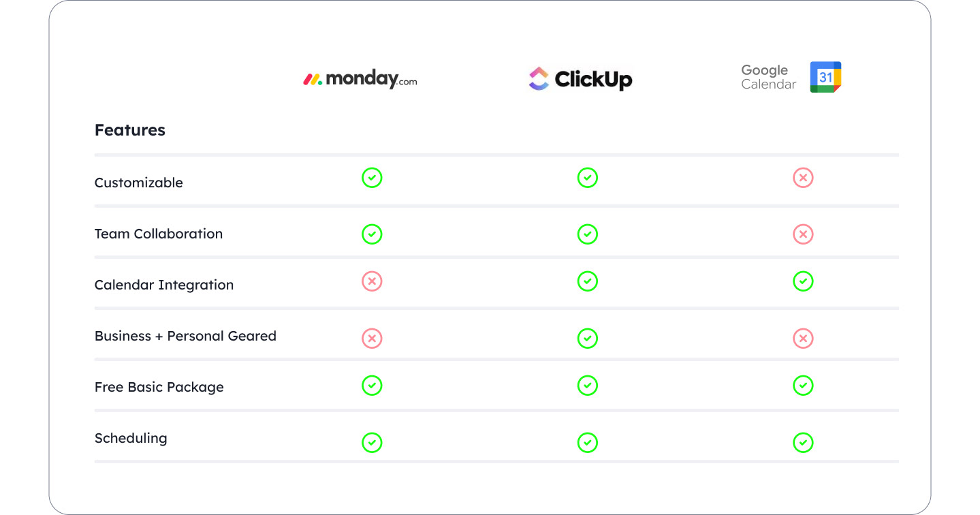Click the Features heading
Image resolution: width=980 pixels, height=515 pixels.
pos(130,130)
